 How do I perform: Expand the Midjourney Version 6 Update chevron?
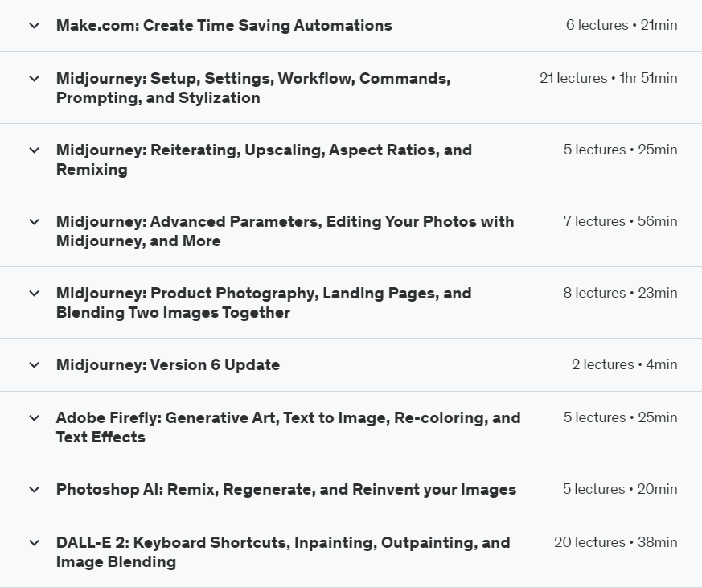pos(34,365)
